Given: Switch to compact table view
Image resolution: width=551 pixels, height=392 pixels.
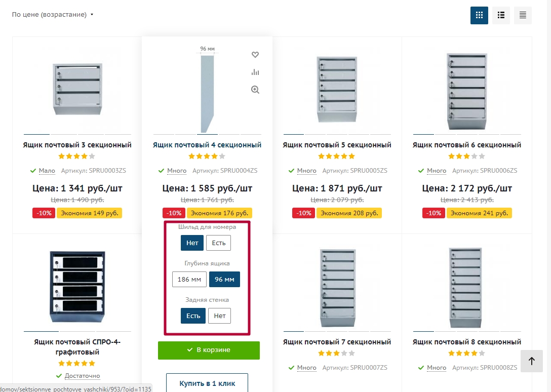Looking at the screenshot, I should (x=523, y=15).
